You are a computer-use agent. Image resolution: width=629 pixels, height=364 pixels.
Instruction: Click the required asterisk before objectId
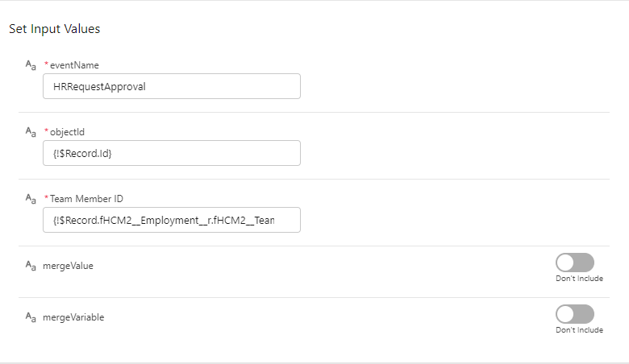coord(46,131)
